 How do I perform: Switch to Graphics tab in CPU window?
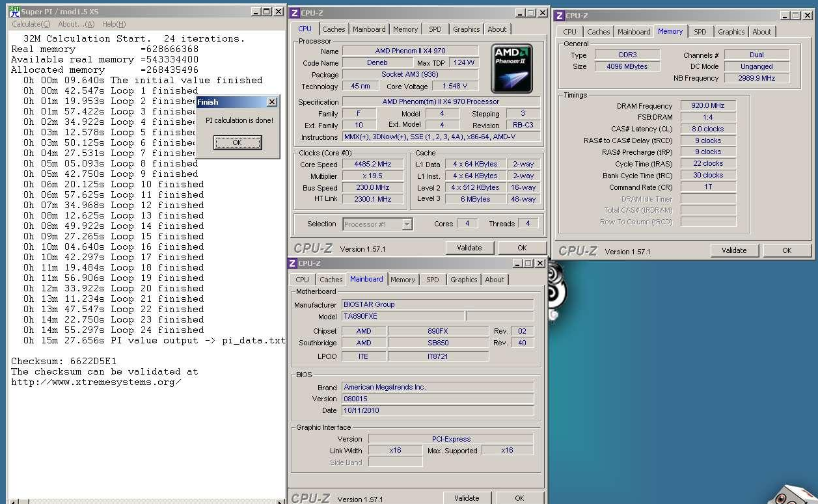click(x=467, y=29)
